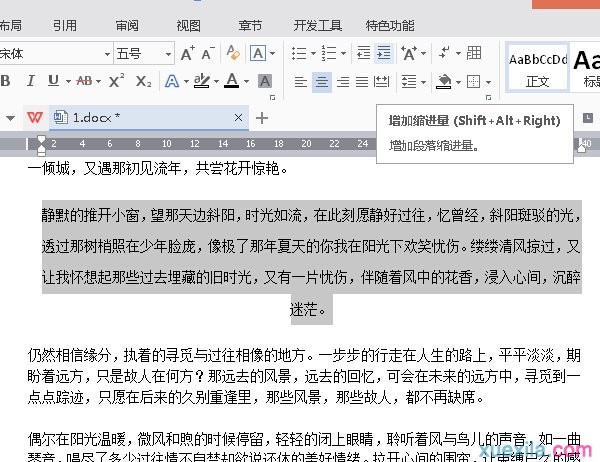600x462 pixels.
Task: Toggle center alignment for paragraph
Action: pyautogui.click(x=322, y=81)
